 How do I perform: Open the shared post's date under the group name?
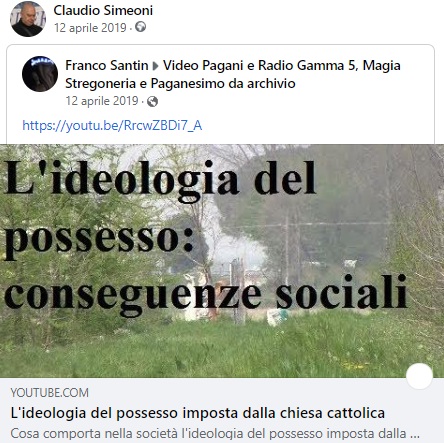(102, 101)
